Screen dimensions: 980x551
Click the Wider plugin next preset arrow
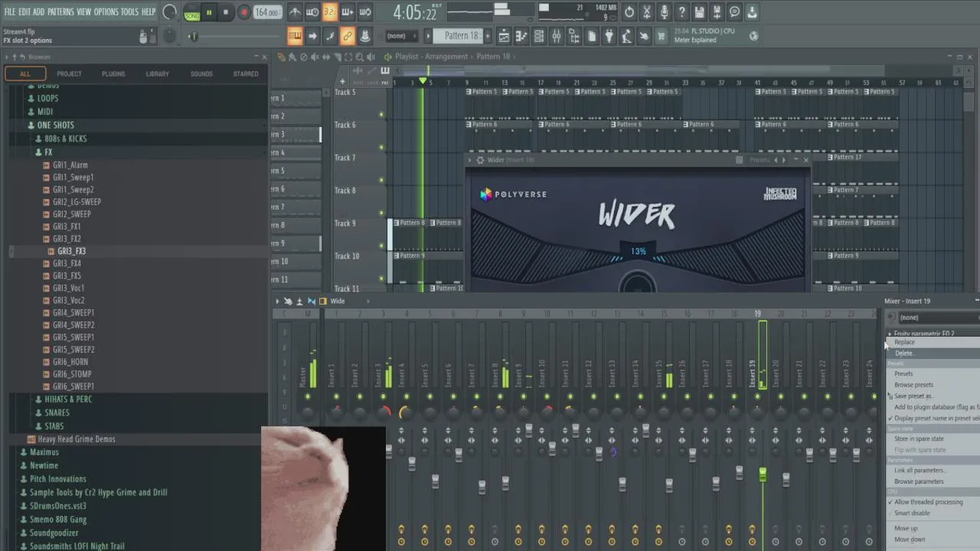click(783, 160)
